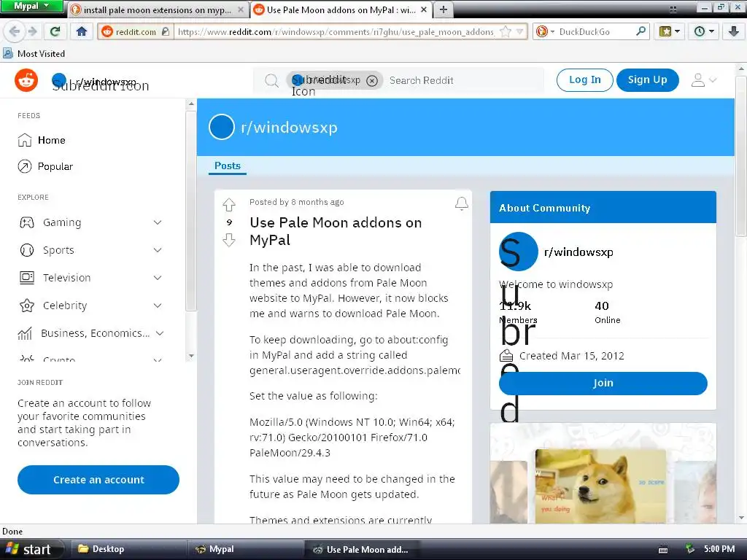Open the bookmarks menu button

(x=669, y=32)
